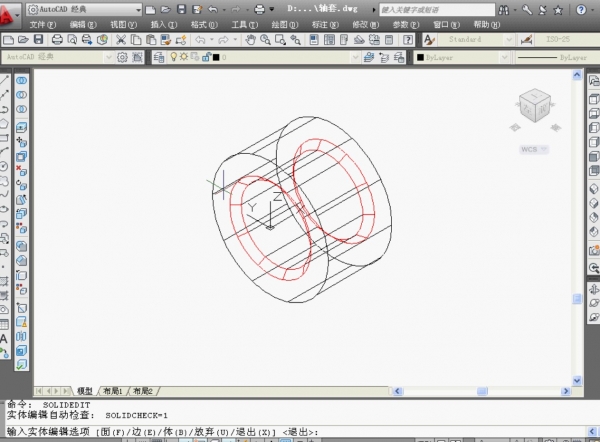Click the Text Style icon beside Standard
600x442 pixels.
429,39
